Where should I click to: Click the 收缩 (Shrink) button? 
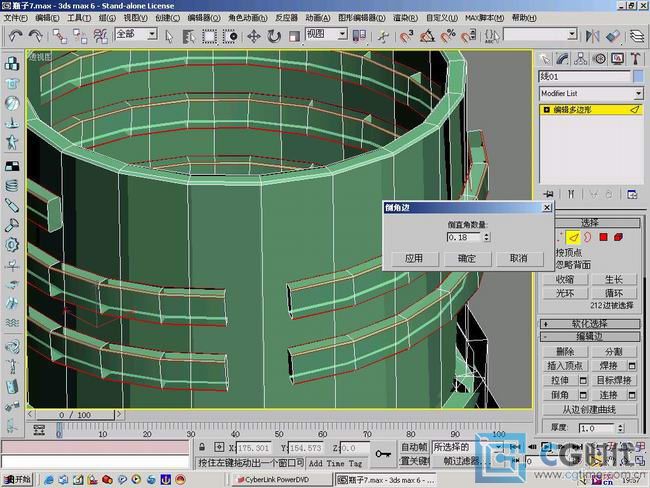pyautogui.click(x=565, y=279)
